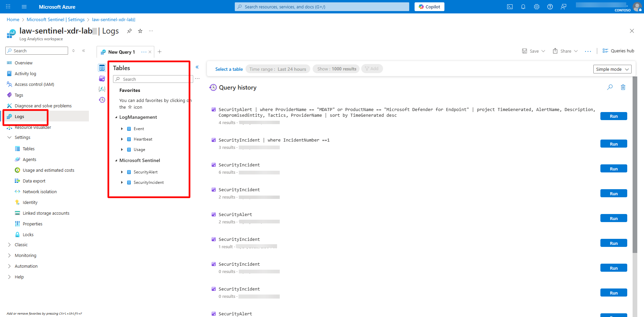Click the Queries panel icon in side rail
Image resolution: width=644 pixels, height=317 pixels.
[102, 78]
